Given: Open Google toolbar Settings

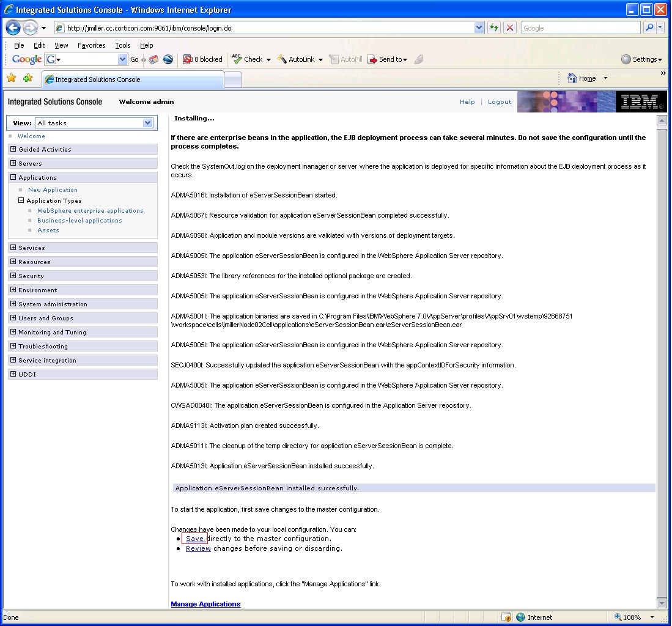Looking at the screenshot, I should point(641,59).
